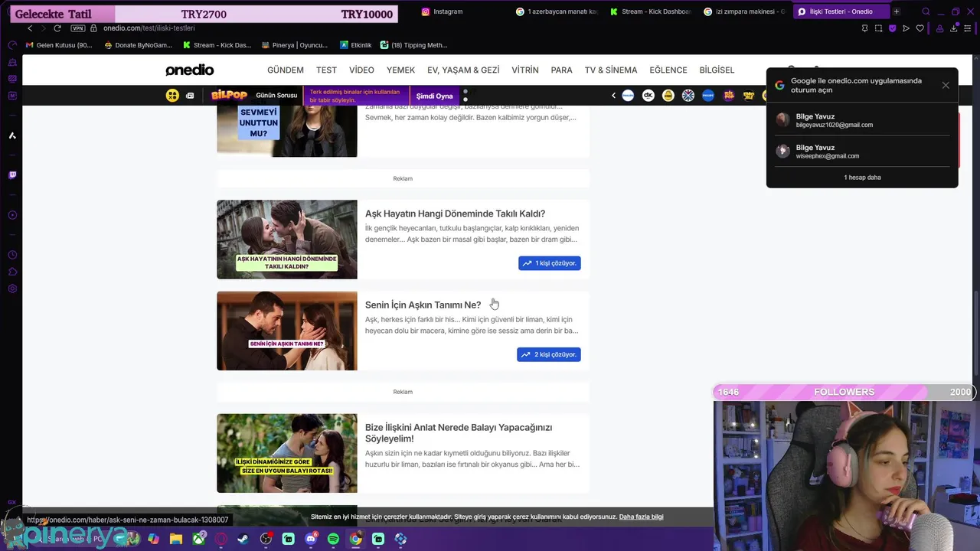Open 'Aşk Hayatın Hangi Döneminde Takılı Kaldı?' title
Screen dimensions: 980x551
[455, 214]
